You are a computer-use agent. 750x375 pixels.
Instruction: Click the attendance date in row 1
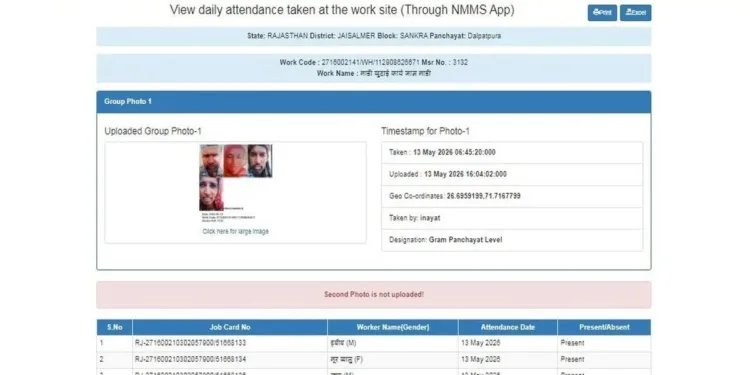(481, 343)
